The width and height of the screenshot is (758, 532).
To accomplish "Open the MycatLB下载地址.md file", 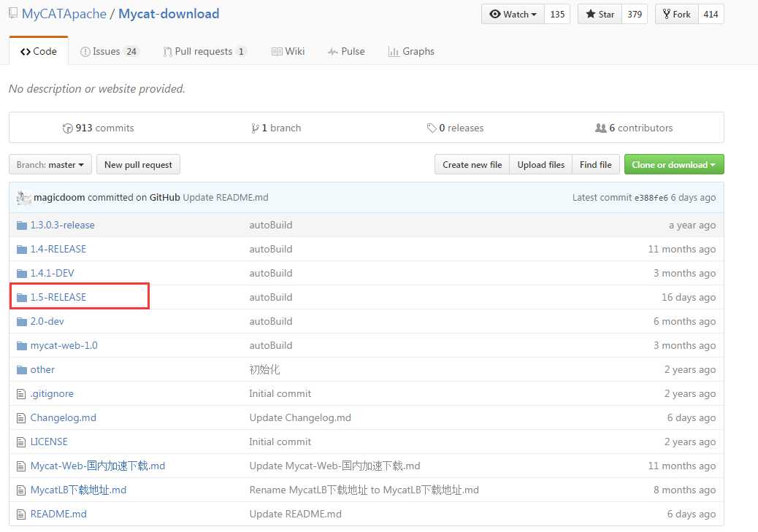I will pos(78,490).
